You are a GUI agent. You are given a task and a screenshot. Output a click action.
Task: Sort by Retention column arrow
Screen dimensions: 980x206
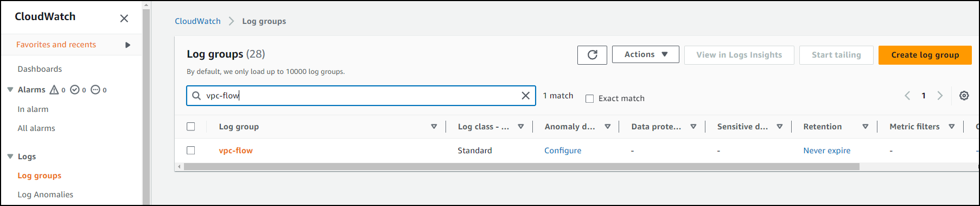[x=865, y=127]
